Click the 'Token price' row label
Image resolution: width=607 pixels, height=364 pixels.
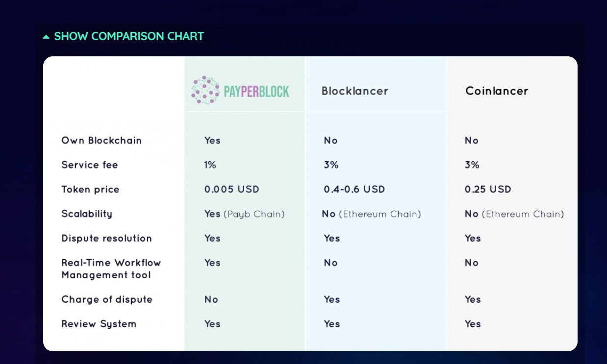point(90,190)
